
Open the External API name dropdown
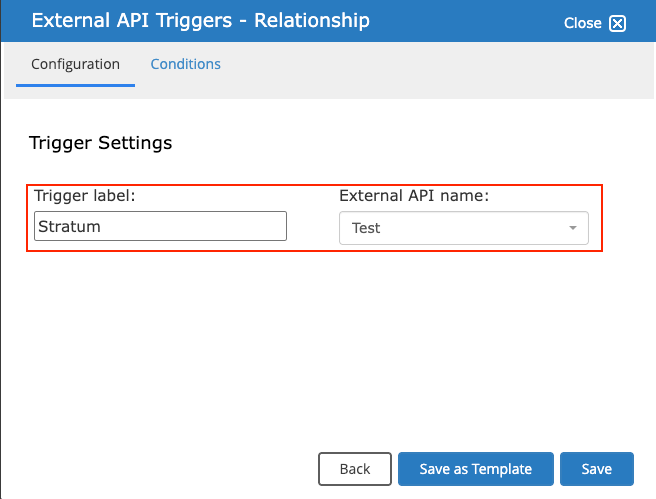464,228
